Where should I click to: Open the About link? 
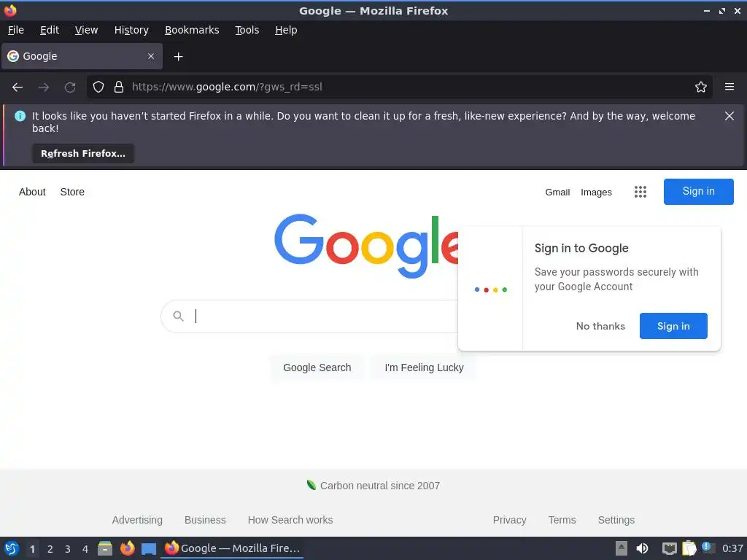coord(32,192)
